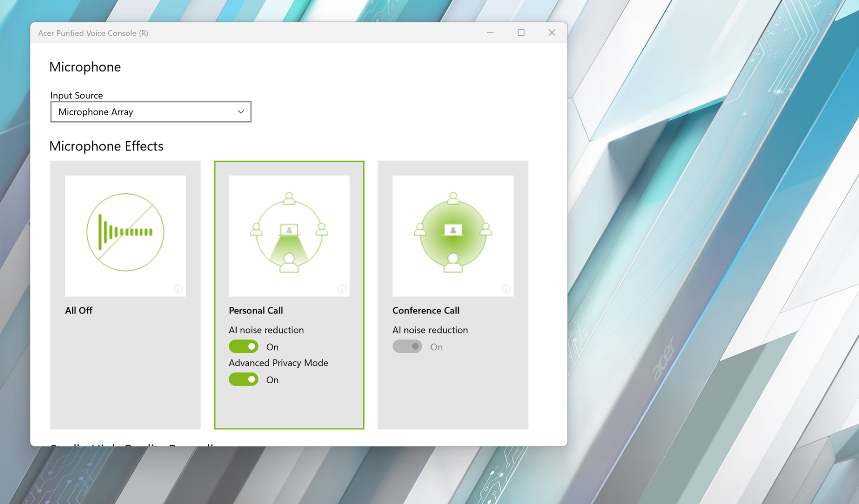This screenshot has width=859, height=504.
Task: Open info icon on Conference Call tile
Action: coord(506,289)
